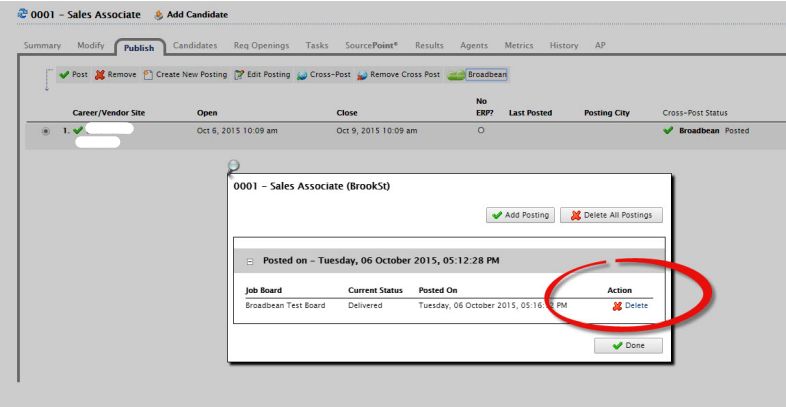Toggle the No ERP radio in row 1
Screen dimensions: 786x407
481,130
